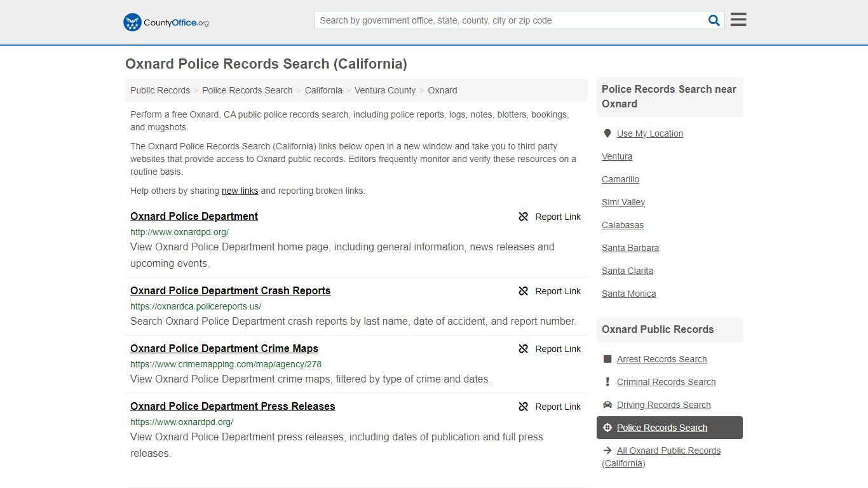Viewport: 868px width, 488px height.
Task: Click the Driving Records car icon
Action: point(607,405)
